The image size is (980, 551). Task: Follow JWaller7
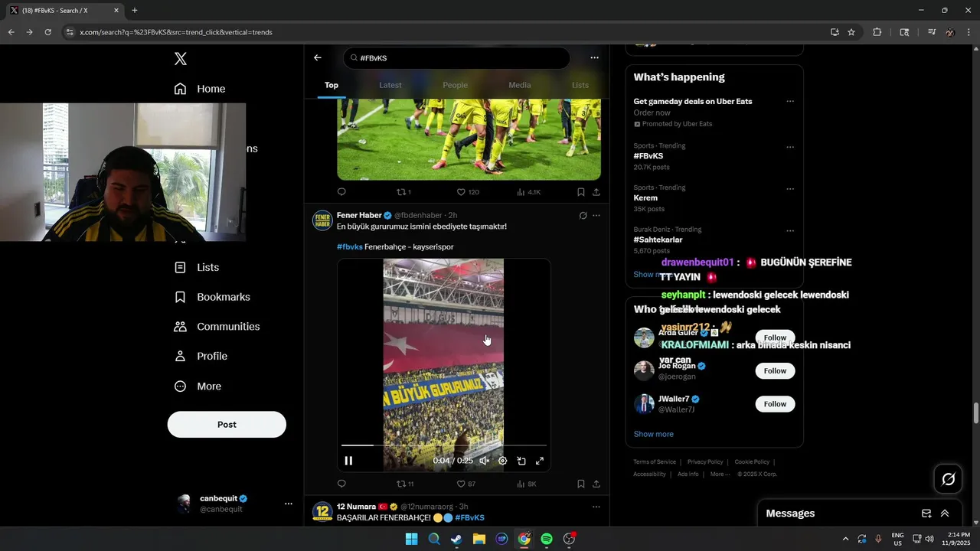[x=775, y=404]
